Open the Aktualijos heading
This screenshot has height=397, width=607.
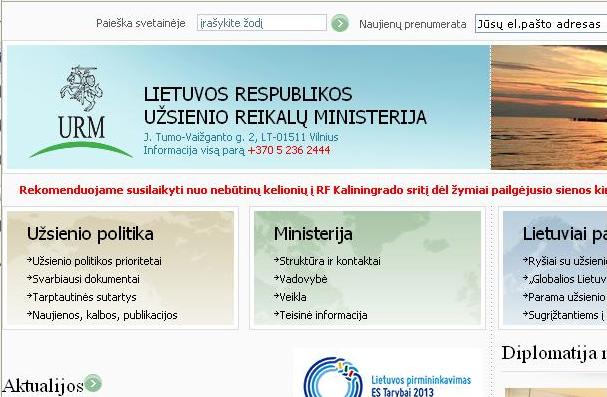43,385
